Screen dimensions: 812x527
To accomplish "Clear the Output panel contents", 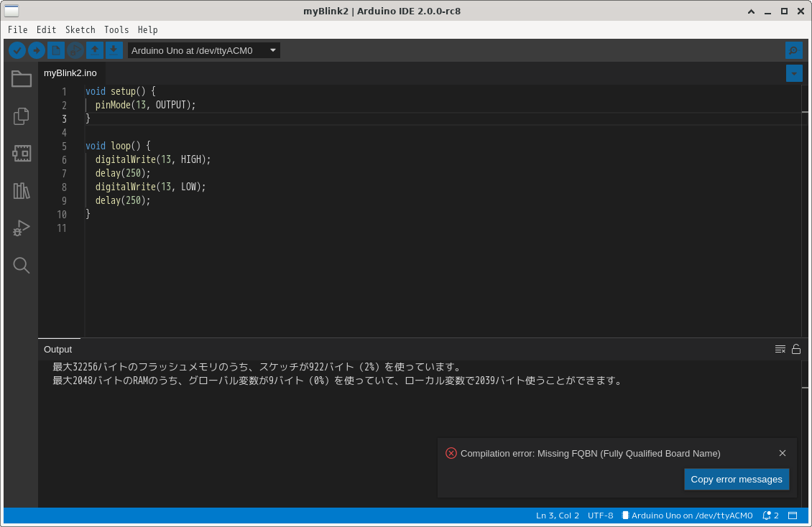I will point(780,350).
